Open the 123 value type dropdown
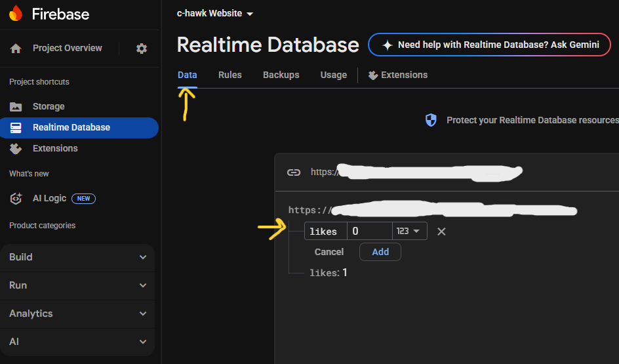 pyautogui.click(x=409, y=231)
